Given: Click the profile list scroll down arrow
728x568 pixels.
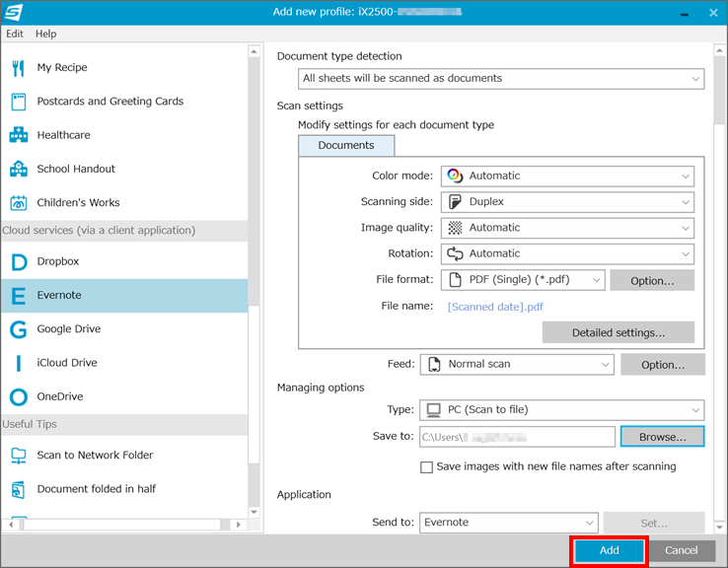Looking at the screenshot, I should [254, 513].
